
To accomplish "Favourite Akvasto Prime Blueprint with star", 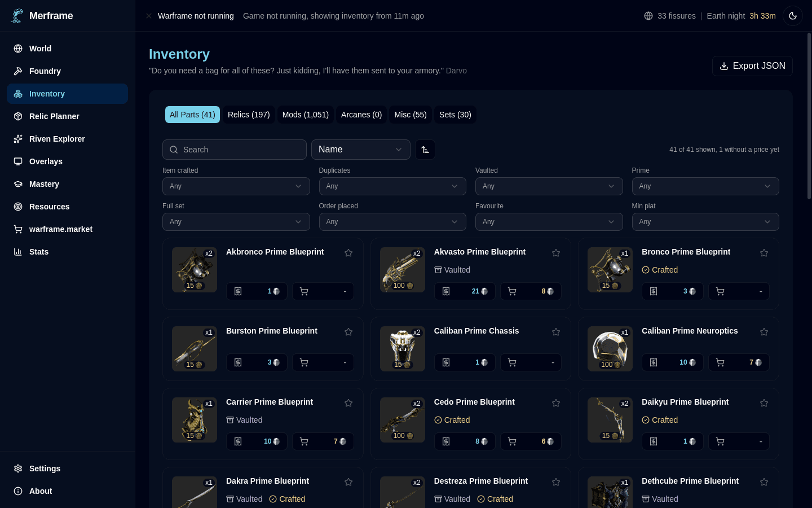I will tap(556, 253).
